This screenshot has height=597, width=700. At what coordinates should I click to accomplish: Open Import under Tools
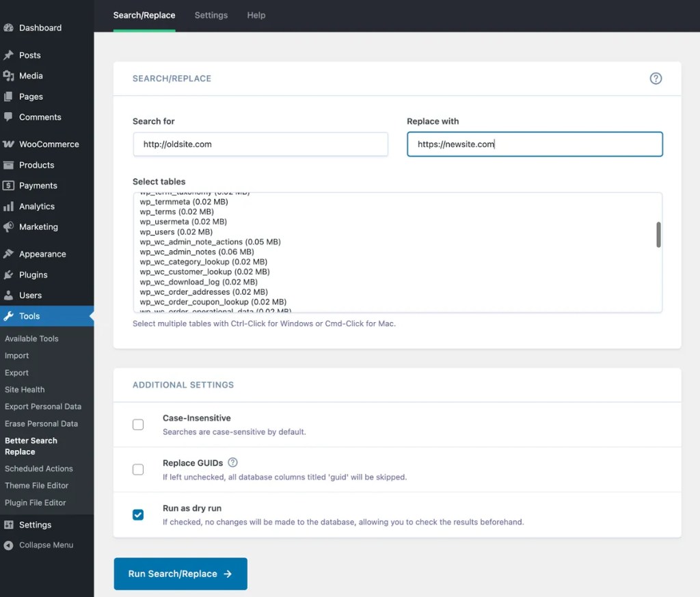[16, 356]
